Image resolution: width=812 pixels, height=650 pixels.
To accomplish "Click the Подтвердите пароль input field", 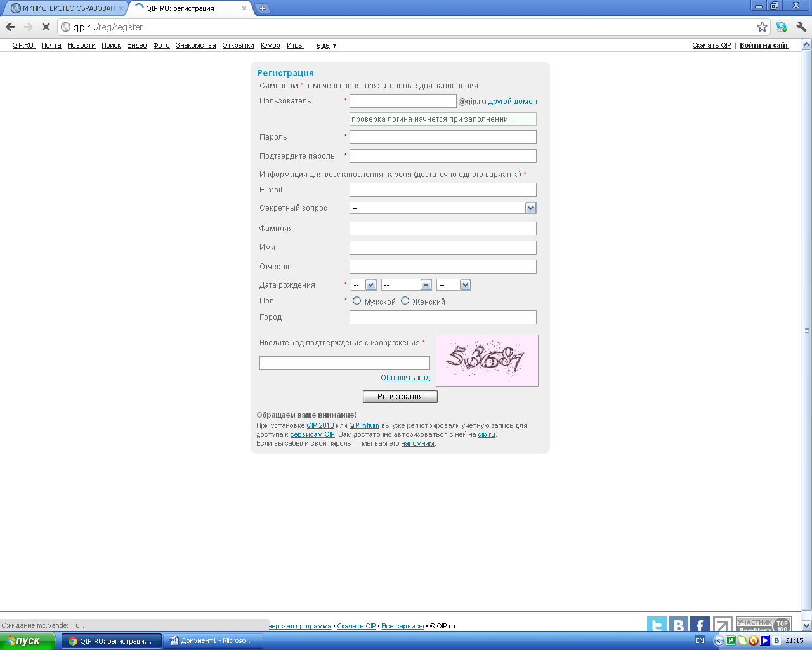I will click(443, 156).
